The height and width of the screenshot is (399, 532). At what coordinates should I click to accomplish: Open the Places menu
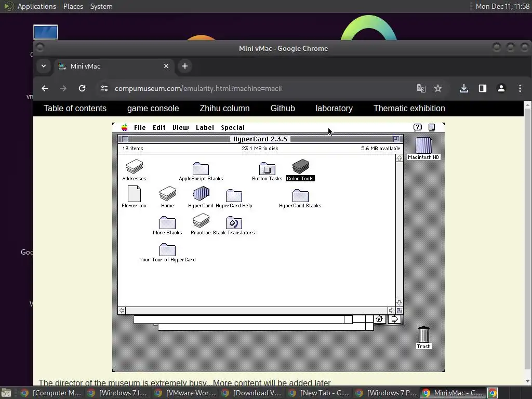tap(73, 6)
